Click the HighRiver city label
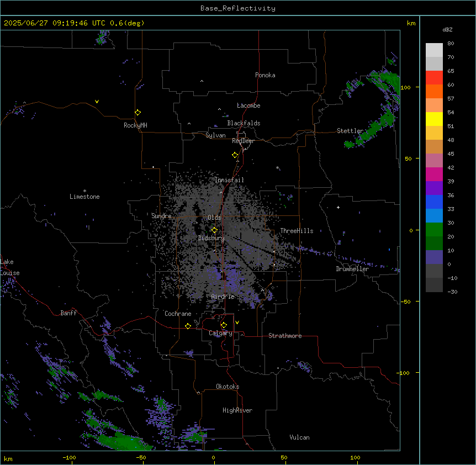The width and height of the screenshot is (476, 465). click(x=237, y=410)
